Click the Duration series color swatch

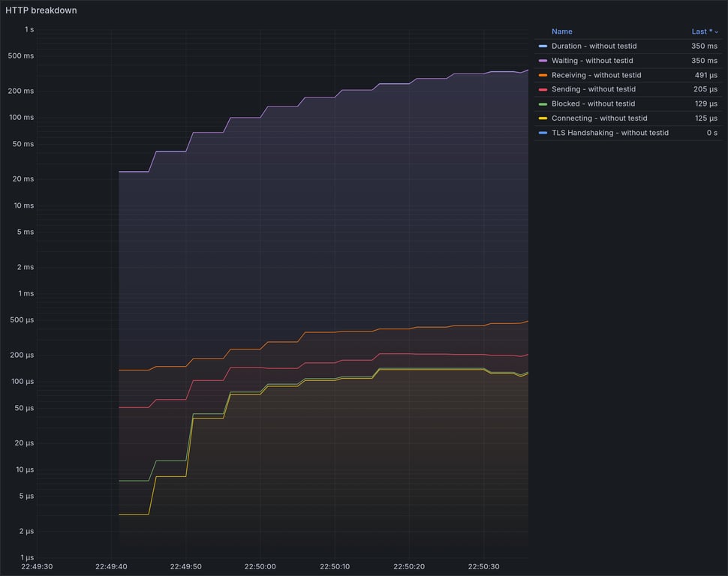coord(543,46)
